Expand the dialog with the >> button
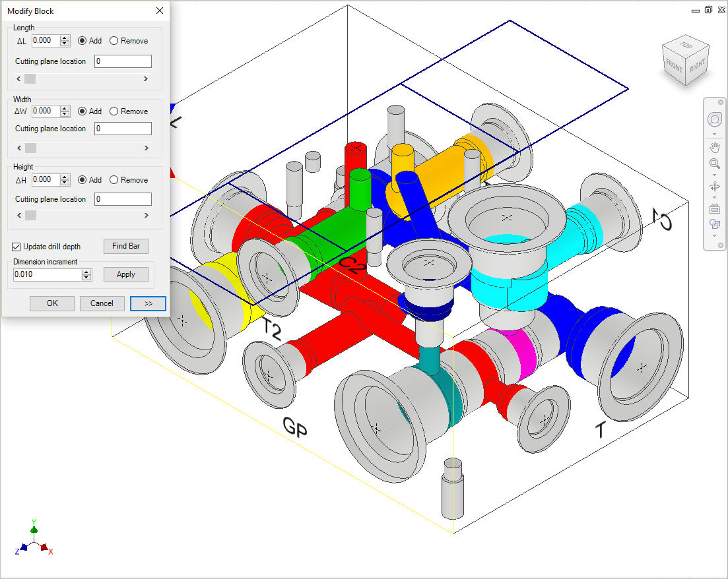This screenshot has width=728, height=579. coord(148,303)
